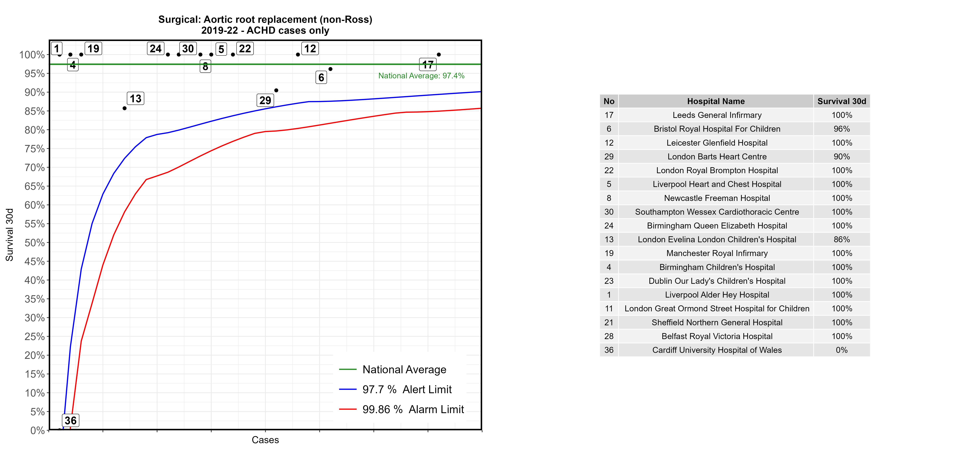Click the data point label 13
This screenshot has width=980, height=451.
tap(135, 99)
